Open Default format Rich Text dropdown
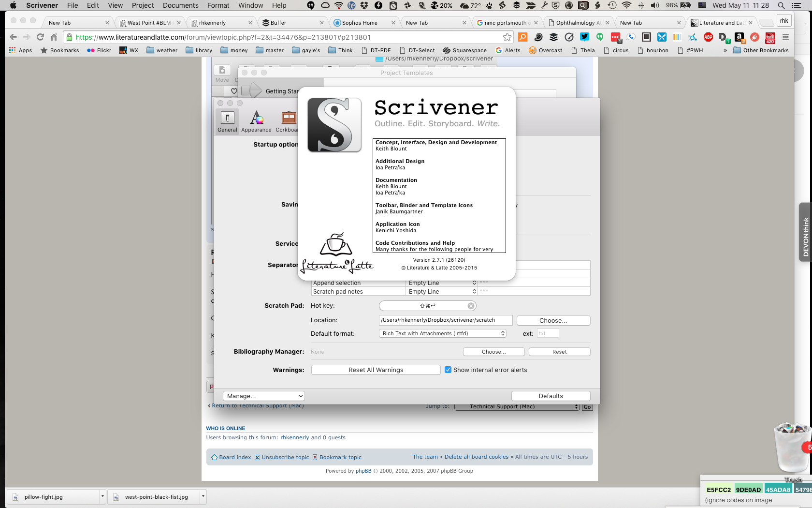The width and height of the screenshot is (812, 508). coord(443,333)
